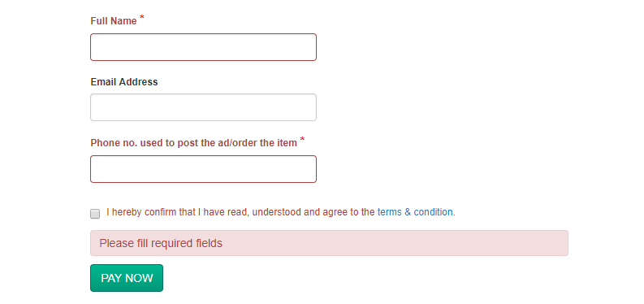Submit the form with PAY NOW
This screenshot has width=644, height=304.
point(127,278)
